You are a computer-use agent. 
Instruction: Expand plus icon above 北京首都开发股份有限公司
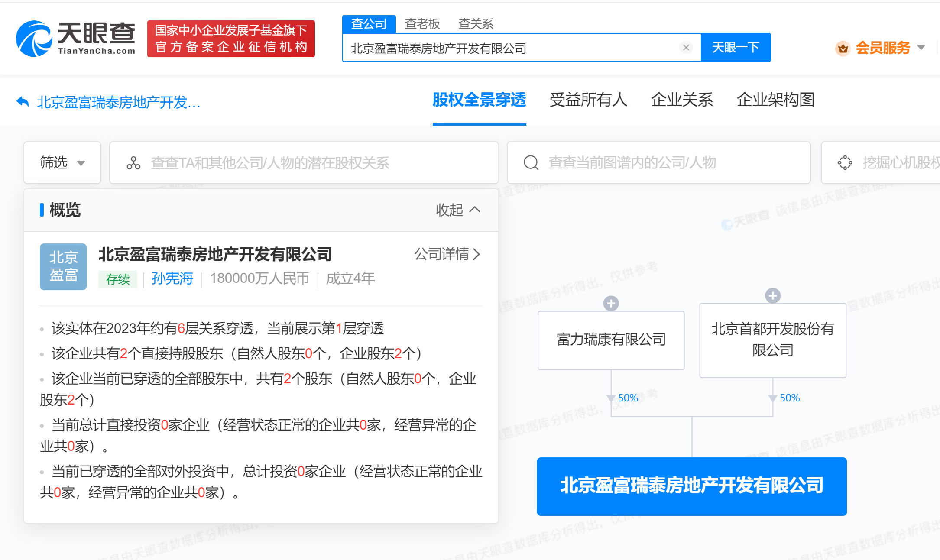[772, 296]
